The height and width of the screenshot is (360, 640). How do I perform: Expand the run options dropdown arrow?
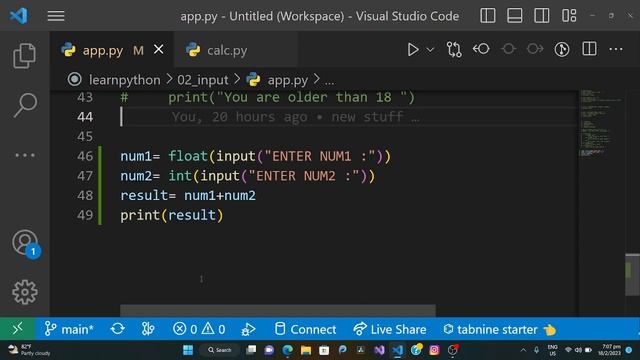point(430,50)
